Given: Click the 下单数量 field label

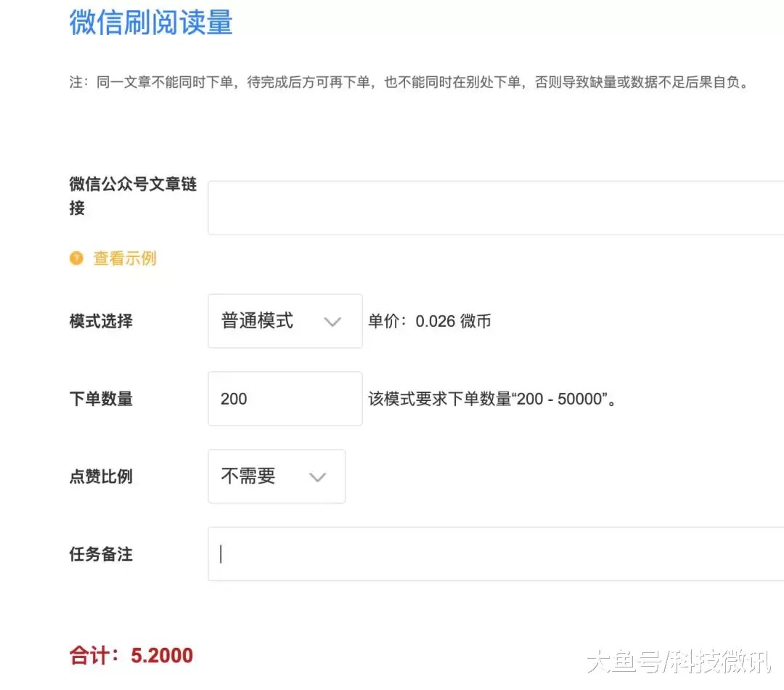Looking at the screenshot, I should [x=101, y=399].
